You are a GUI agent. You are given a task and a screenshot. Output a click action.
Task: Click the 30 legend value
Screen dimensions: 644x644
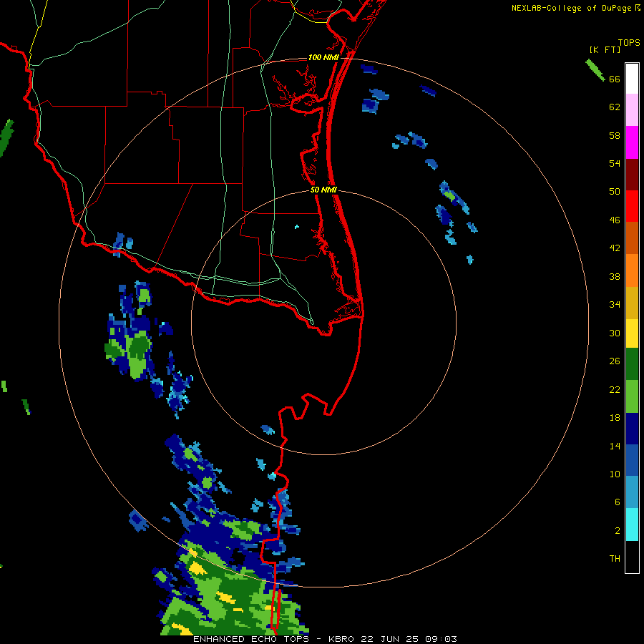point(615,333)
